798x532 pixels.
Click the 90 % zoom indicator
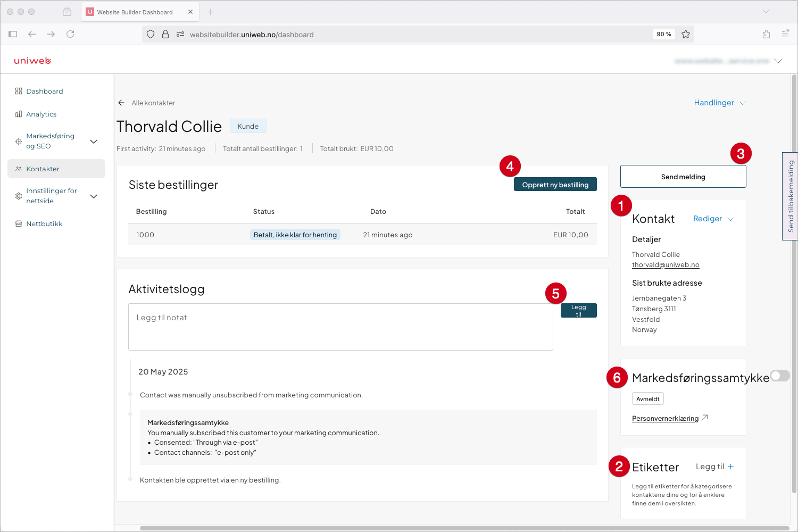pyautogui.click(x=664, y=34)
